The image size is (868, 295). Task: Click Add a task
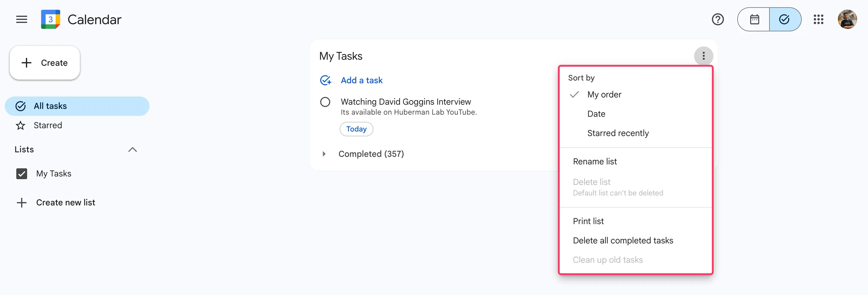(362, 80)
